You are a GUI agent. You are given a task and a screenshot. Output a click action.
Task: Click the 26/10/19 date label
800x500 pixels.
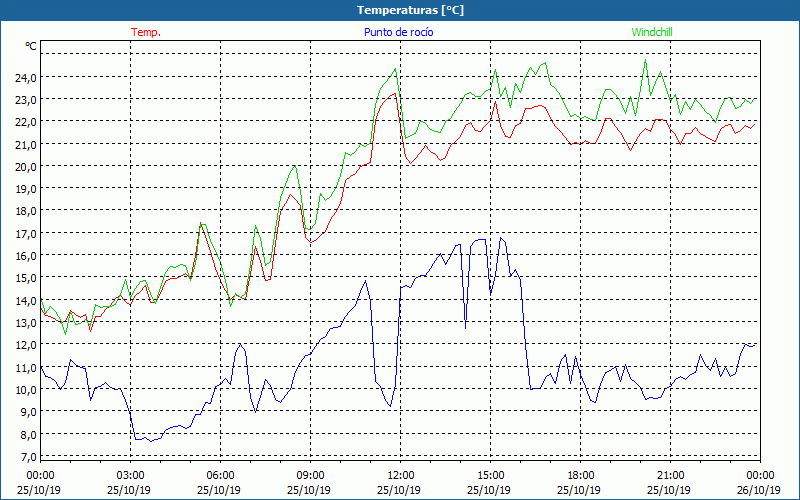coord(759,490)
